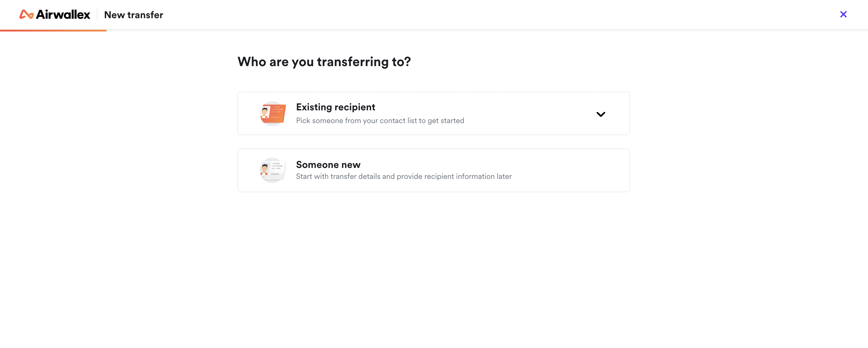Click the New transfer header title
868x348 pixels.
click(134, 15)
